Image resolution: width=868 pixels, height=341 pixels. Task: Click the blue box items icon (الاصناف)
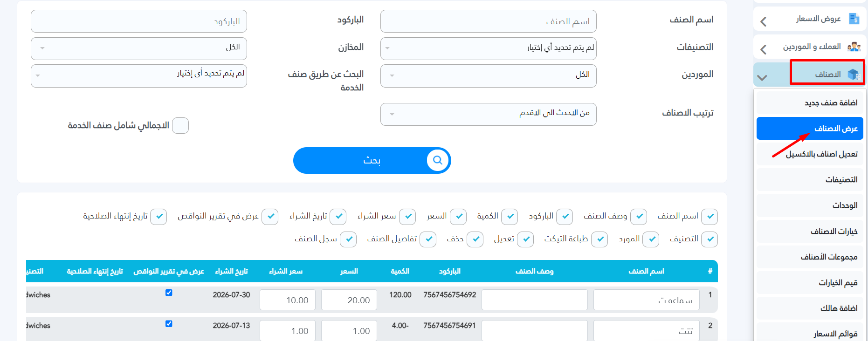tap(854, 74)
